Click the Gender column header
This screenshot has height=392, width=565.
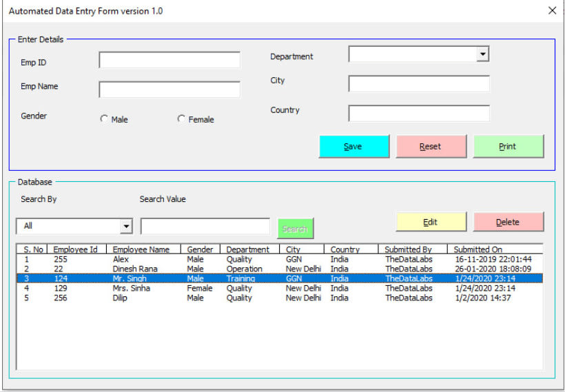pyautogui.click(x=201, y=249)
